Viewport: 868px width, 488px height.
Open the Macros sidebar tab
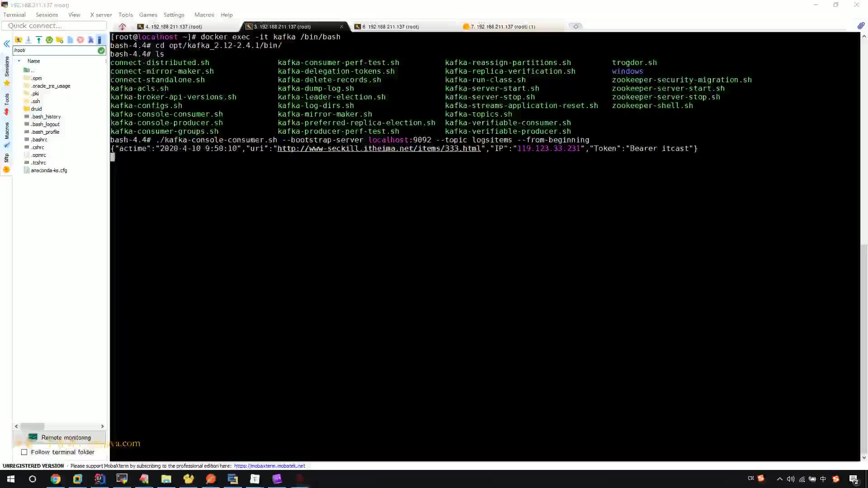[7, 131]
